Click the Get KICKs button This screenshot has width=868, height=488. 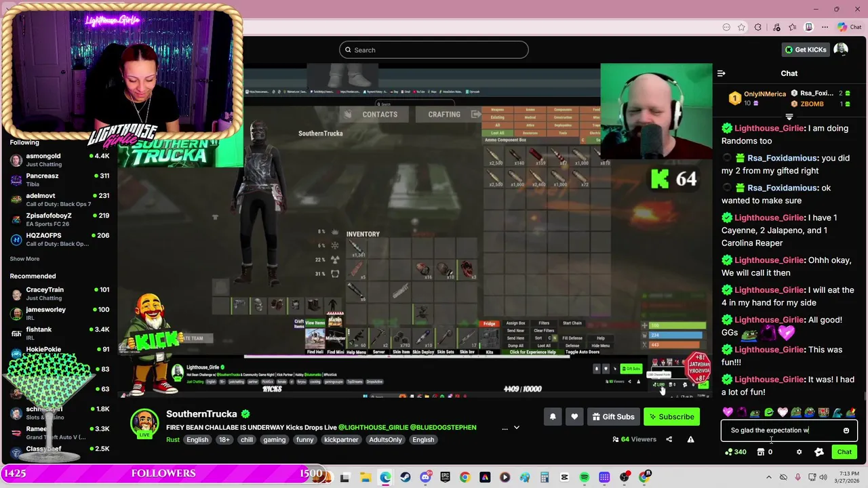point(806,49)
